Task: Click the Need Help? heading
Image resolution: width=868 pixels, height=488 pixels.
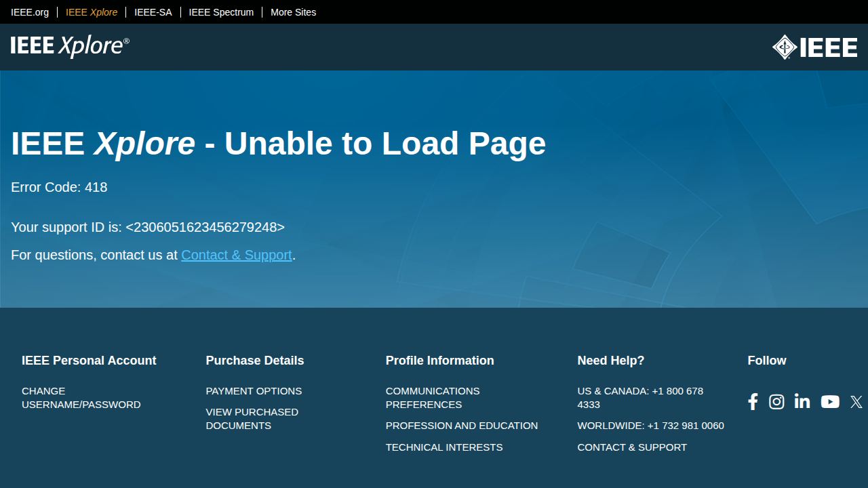Action: [611, 361]
